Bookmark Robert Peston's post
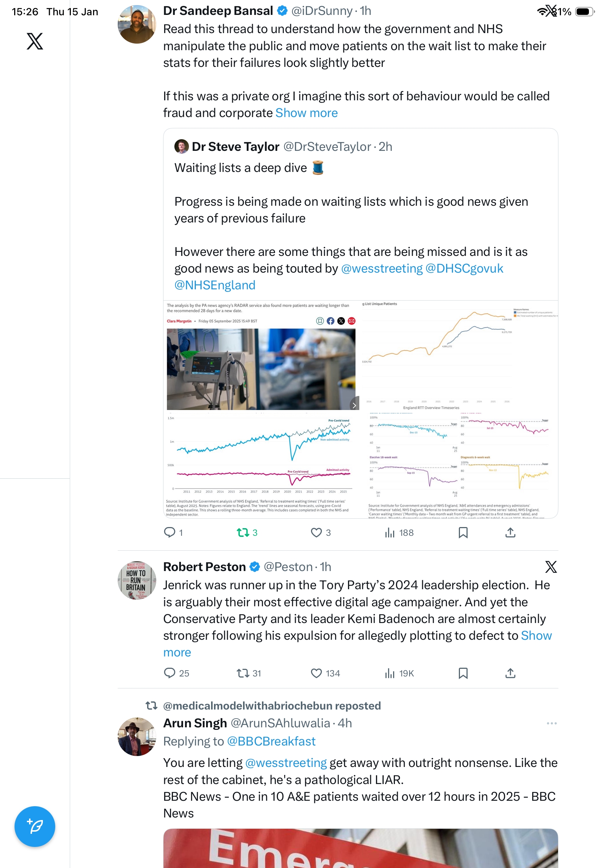 (463, 673)
